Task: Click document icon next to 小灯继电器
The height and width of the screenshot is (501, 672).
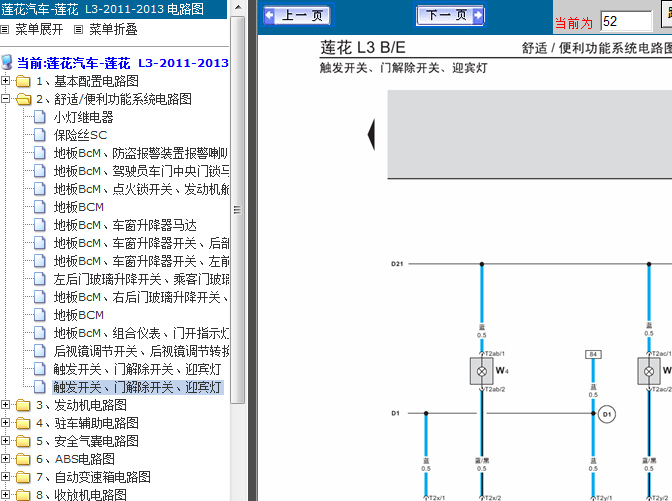Action: (39, 117)
